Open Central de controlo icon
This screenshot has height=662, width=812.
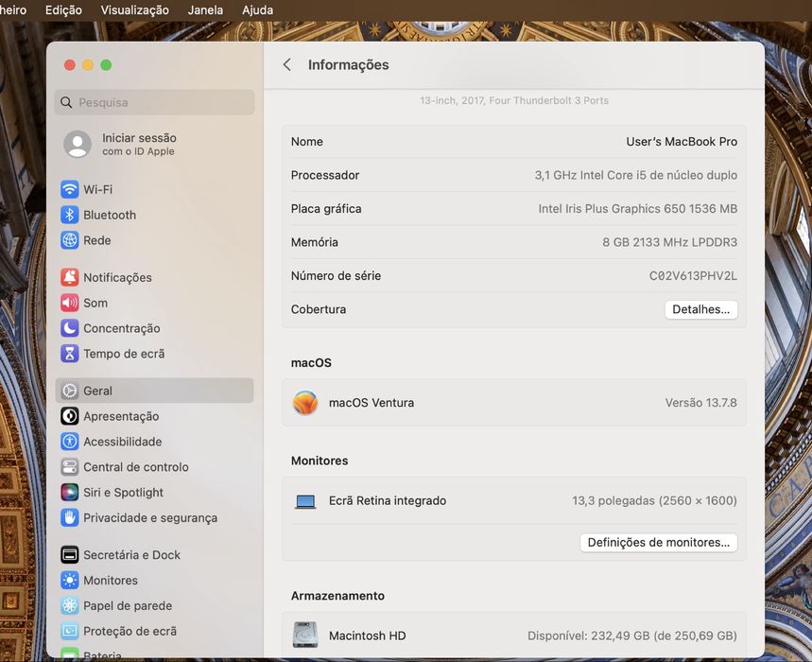tap(69, 467)
